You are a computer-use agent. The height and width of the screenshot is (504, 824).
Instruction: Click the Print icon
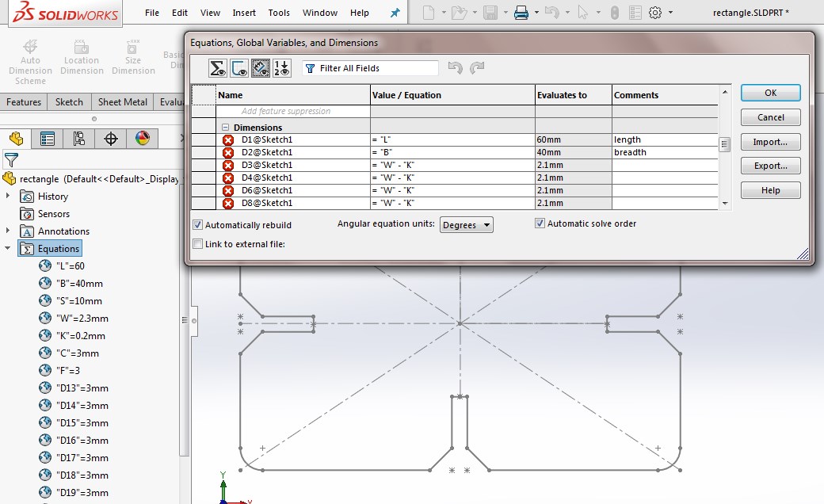click(x=521, y=12)
